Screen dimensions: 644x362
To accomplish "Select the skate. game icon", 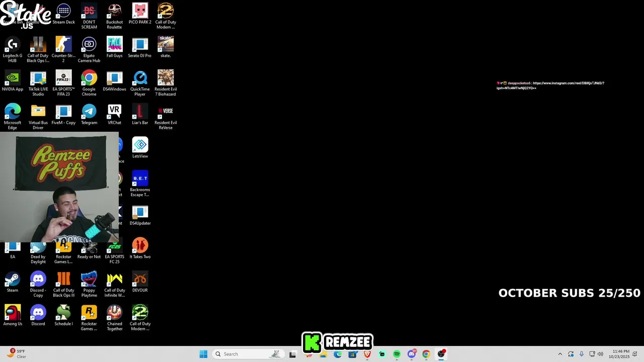I will tap(166, 47).
